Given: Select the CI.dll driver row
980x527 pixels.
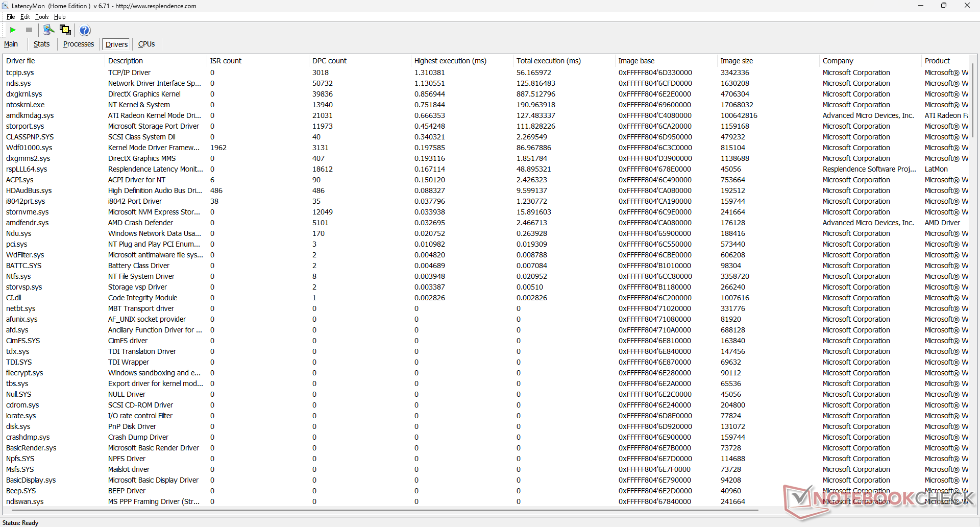Looking at the screenshot, I should [486, 298].
